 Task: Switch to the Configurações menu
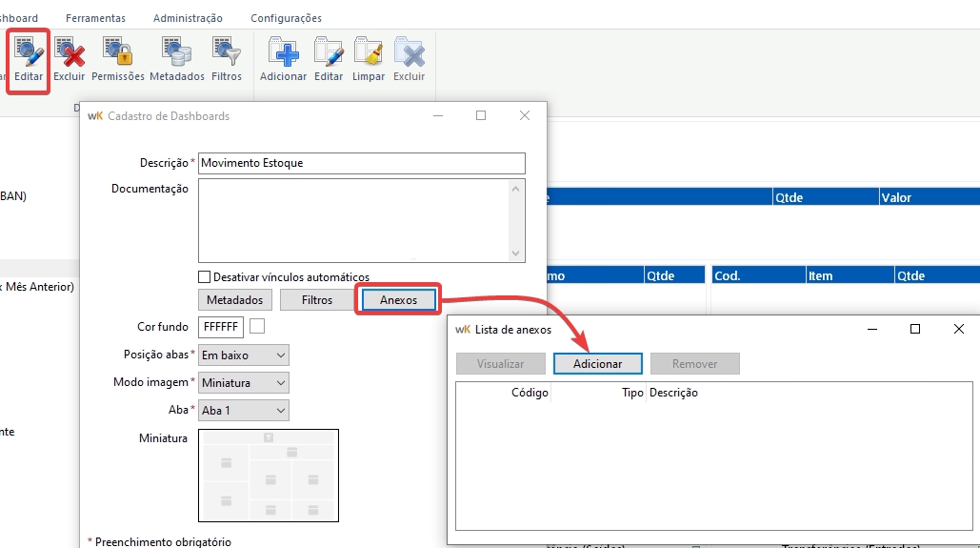[x=286, y=18]
